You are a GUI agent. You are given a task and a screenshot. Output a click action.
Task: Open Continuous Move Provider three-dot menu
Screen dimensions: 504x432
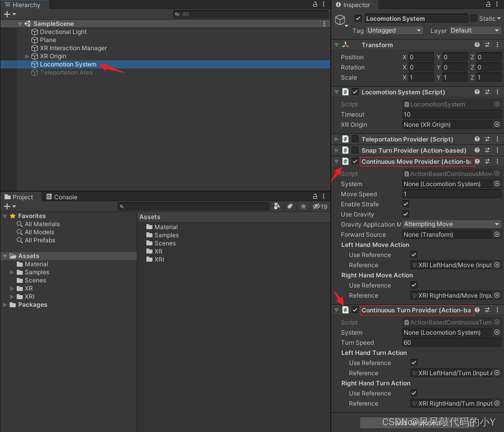(497, 162)
